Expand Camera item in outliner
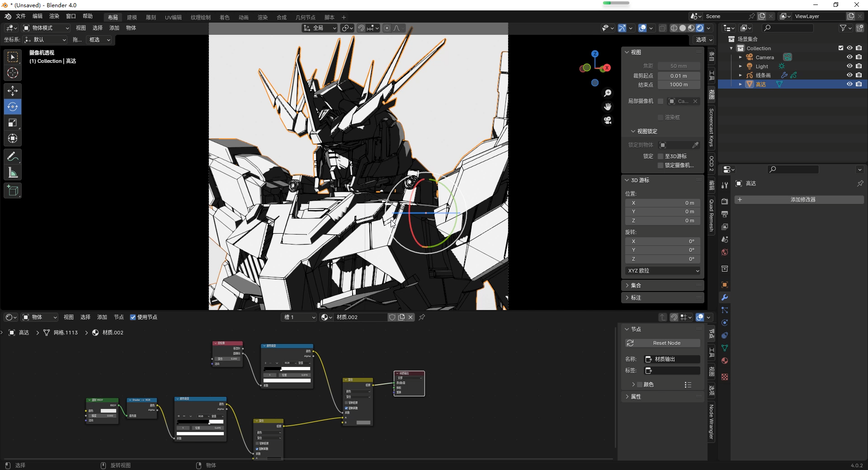The width and height of the screenshot is (868, 470). pos(740,57)
